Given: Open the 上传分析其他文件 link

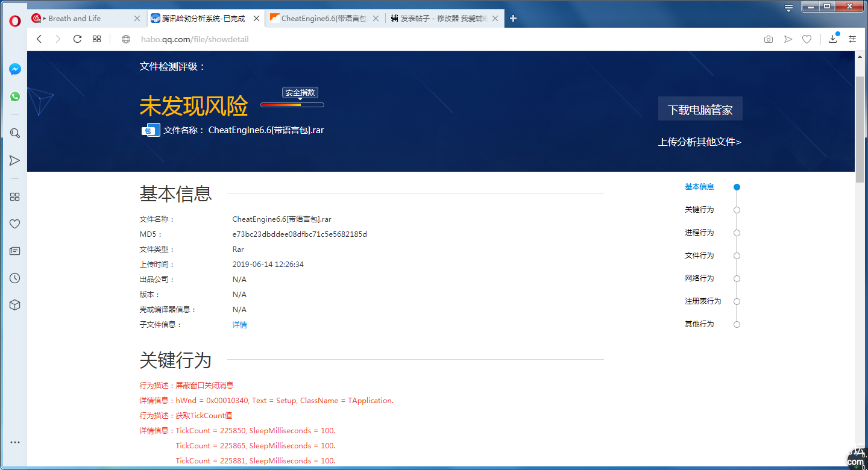Looking at the screenshot, I should click(700, 142).
